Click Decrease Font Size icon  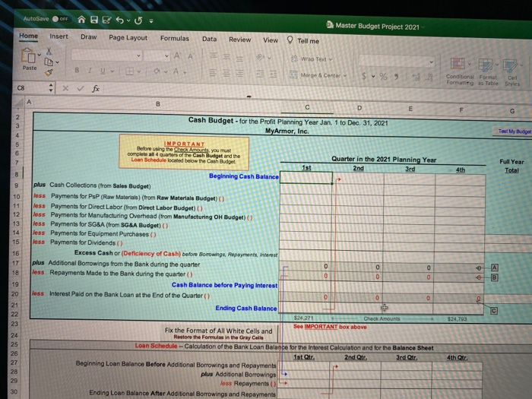pos(190,56)
